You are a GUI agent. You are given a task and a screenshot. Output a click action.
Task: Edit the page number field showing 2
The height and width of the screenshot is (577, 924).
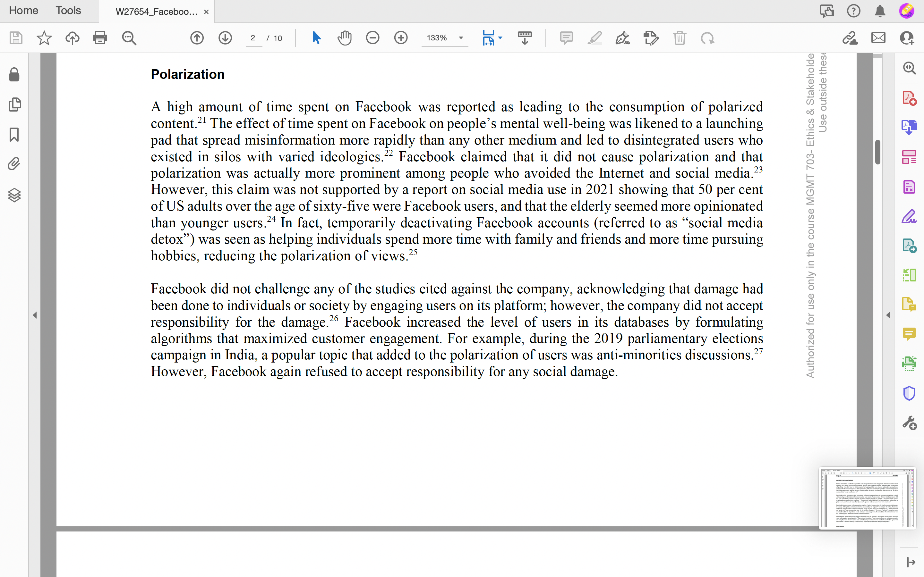tap(253, 38)
